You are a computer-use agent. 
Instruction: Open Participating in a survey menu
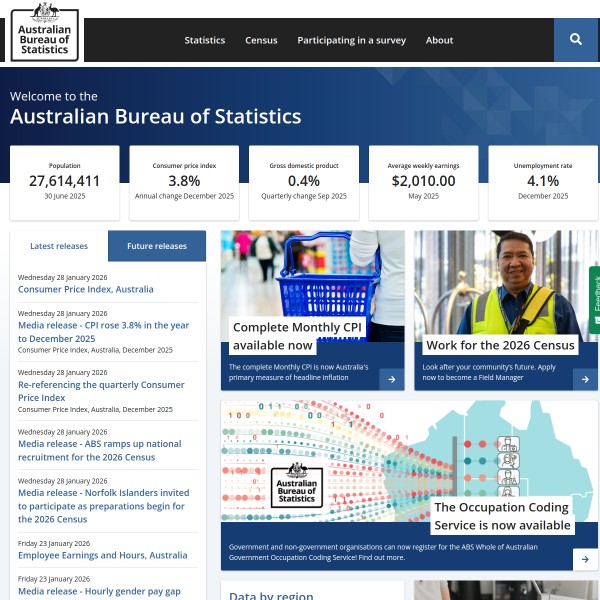point(351,41)
